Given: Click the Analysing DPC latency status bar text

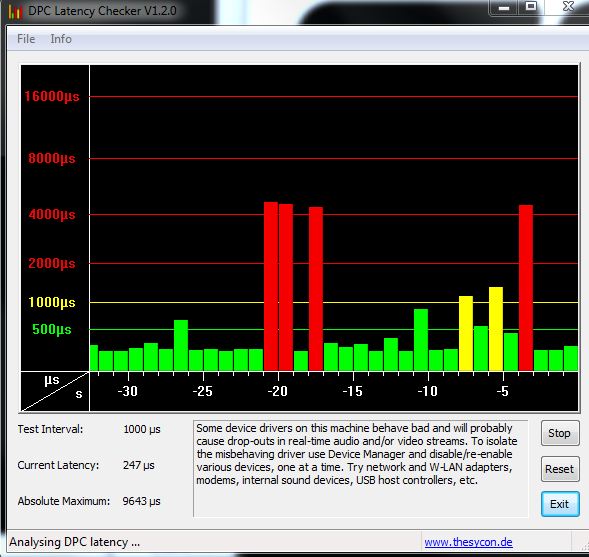Looking at the screenshot, I should point(74,542).
